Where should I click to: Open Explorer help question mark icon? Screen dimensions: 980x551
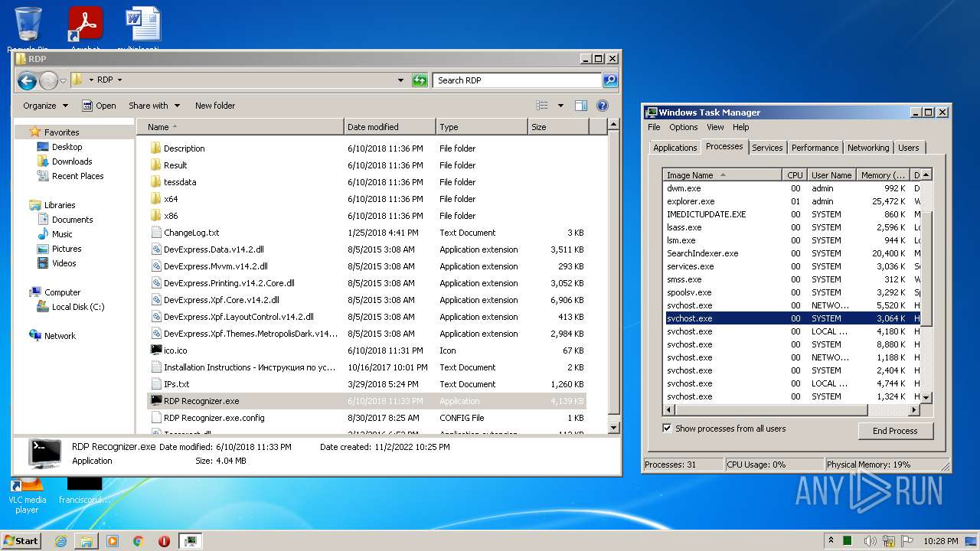(x=603, y=106)
